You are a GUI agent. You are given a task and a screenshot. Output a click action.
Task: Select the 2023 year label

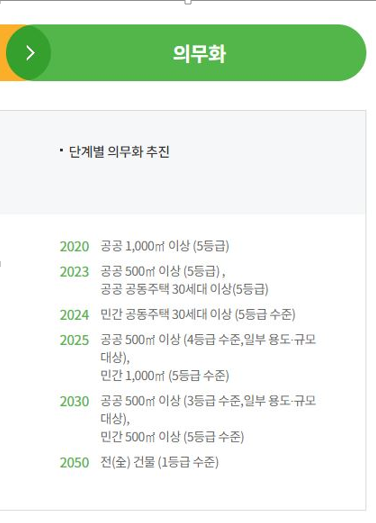coord(74,272)
